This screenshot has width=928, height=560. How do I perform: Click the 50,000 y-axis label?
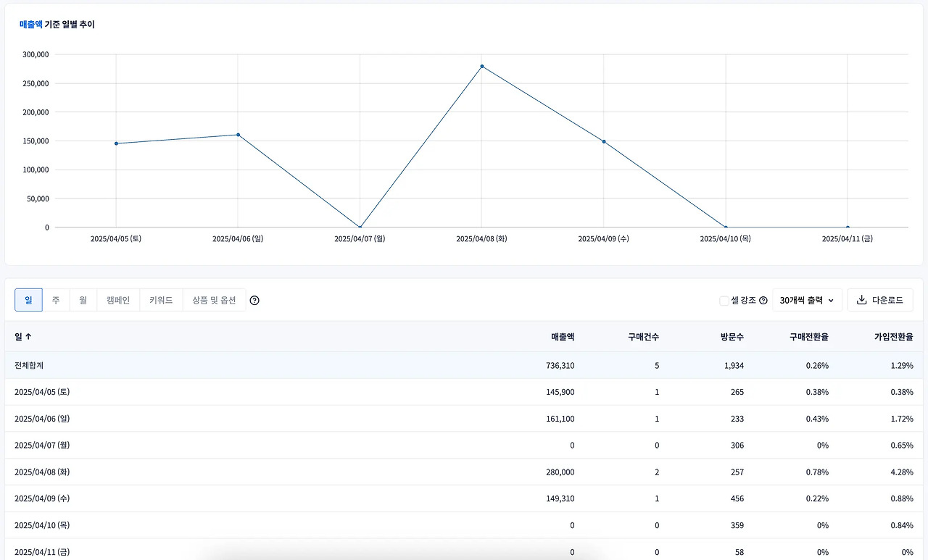coord(38,198)
